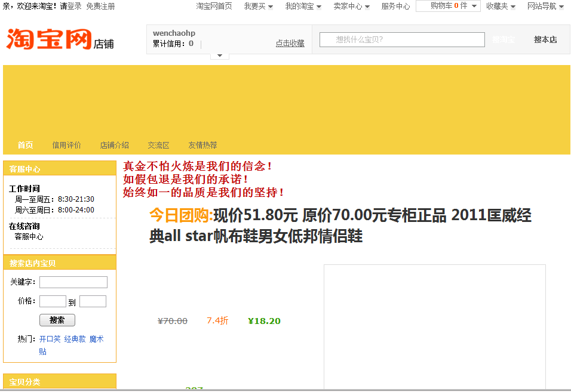The image size is (571, 392).
Task: Expand the 收藏夹 dropdown
Action: [501, 6]
